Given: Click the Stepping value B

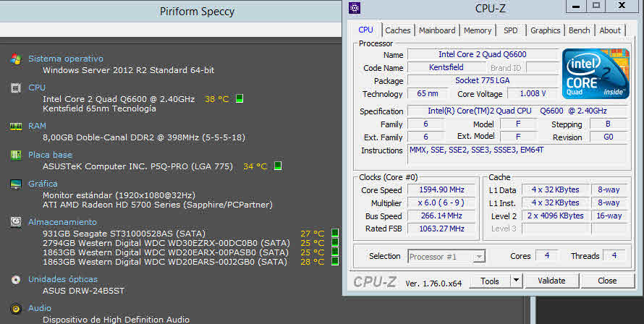Looking at the screenshot, I should tap(609, 124).
